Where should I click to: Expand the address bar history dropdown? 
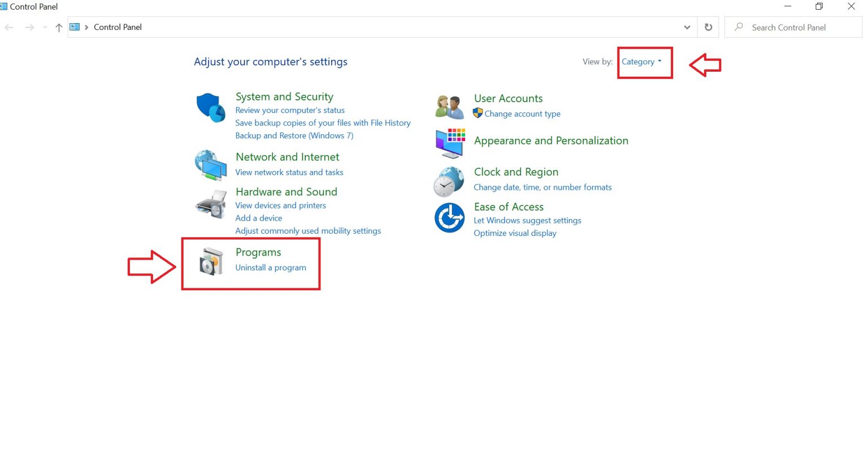click(x=687, y=27)
